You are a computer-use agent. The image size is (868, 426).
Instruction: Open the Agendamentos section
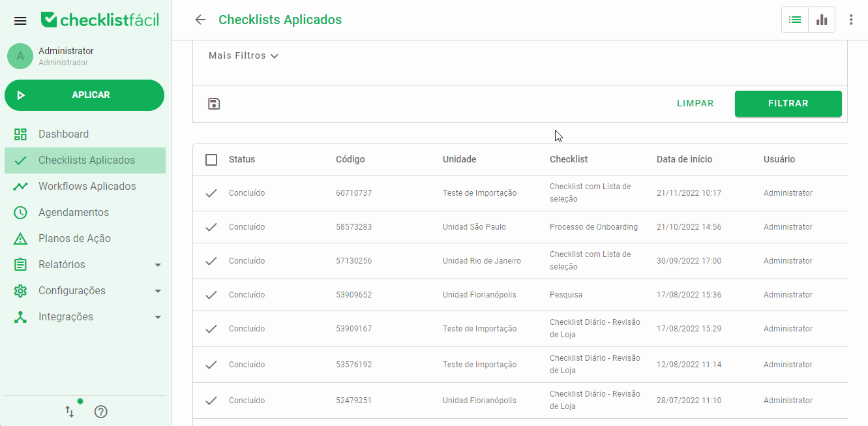click(x=72, y=212)
